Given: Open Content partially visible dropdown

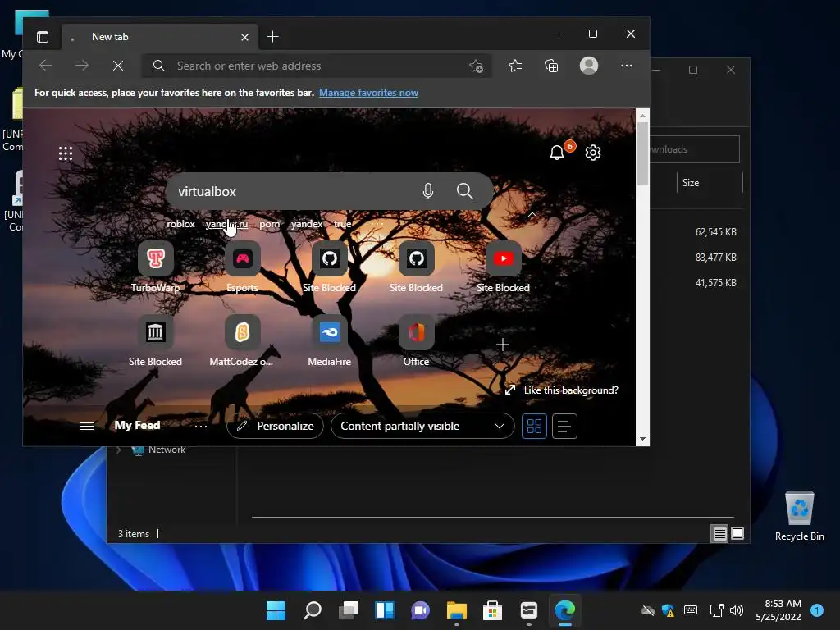Looking at the screenshot, I should tap(422, 426).
